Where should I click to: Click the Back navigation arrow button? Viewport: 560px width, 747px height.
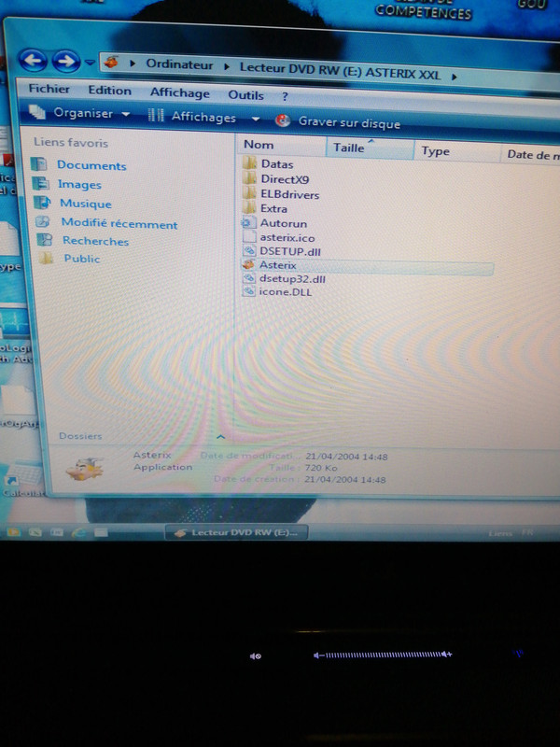point(33,61)
